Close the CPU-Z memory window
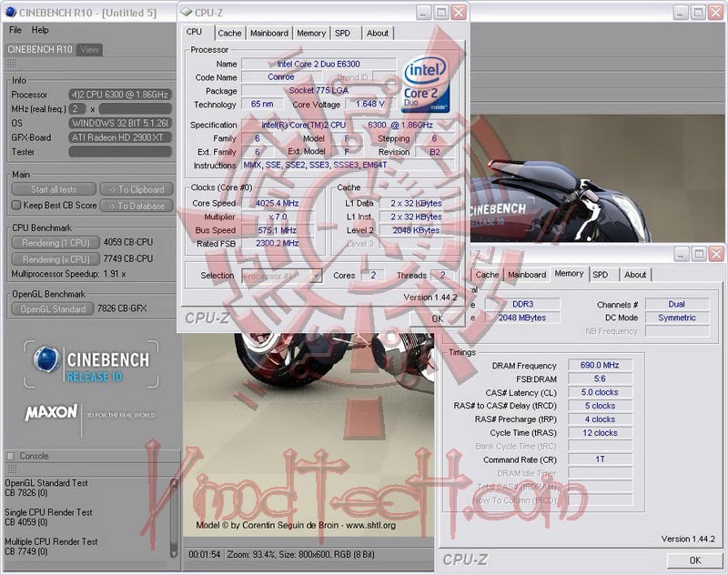 pos(716,254)
